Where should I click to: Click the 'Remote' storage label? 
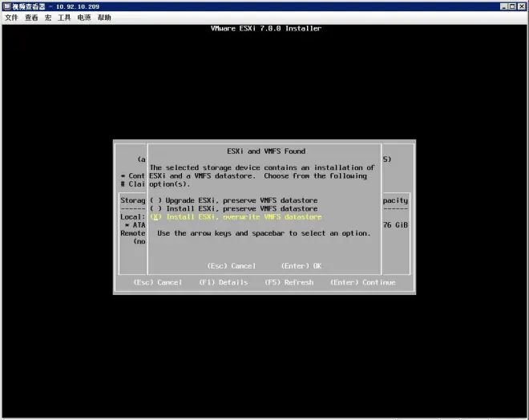point(132,233)
